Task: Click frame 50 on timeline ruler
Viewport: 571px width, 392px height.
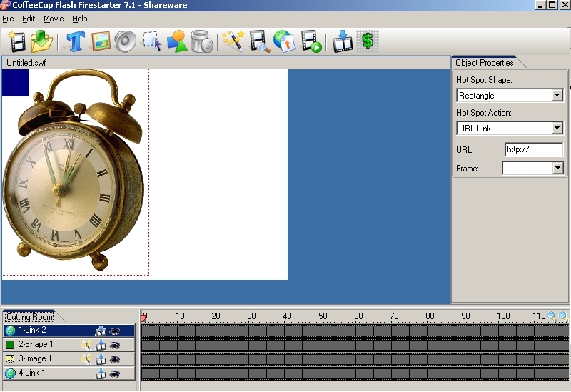Action: click(323, 316)
